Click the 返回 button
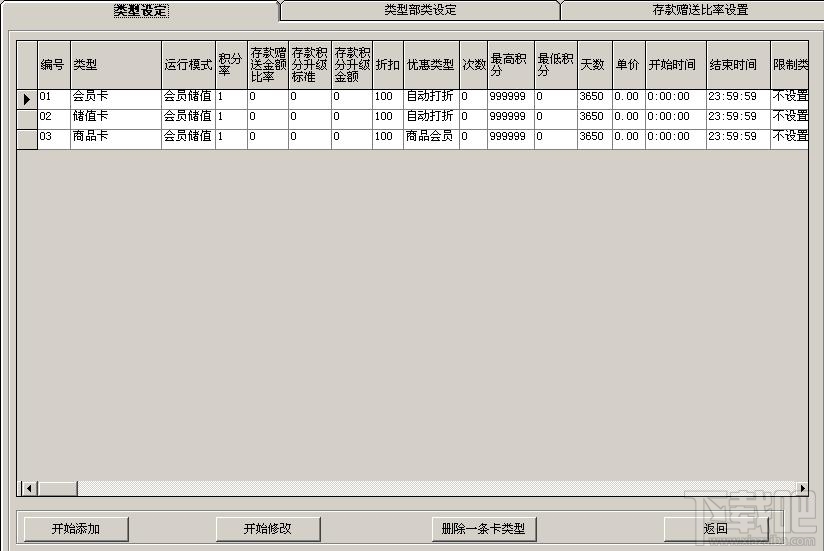 (x=716, y=528)
